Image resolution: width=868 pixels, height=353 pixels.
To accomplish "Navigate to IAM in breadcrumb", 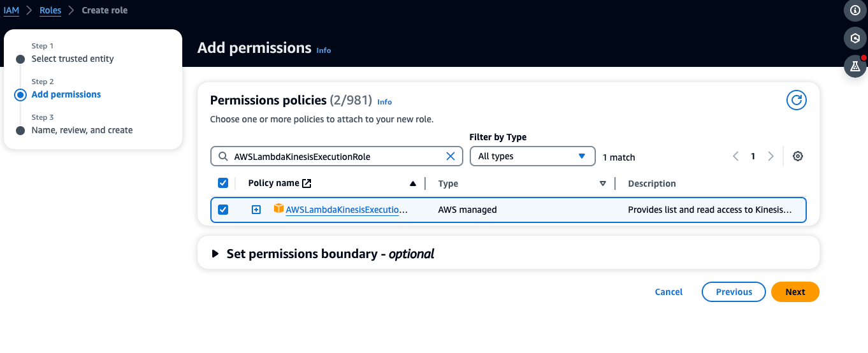I will point(11,10).
